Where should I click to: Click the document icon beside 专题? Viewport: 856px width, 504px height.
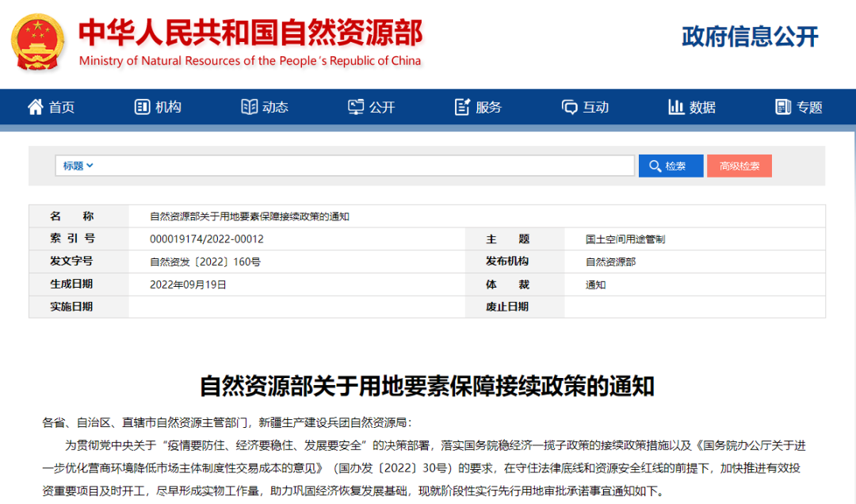(783, 107)
